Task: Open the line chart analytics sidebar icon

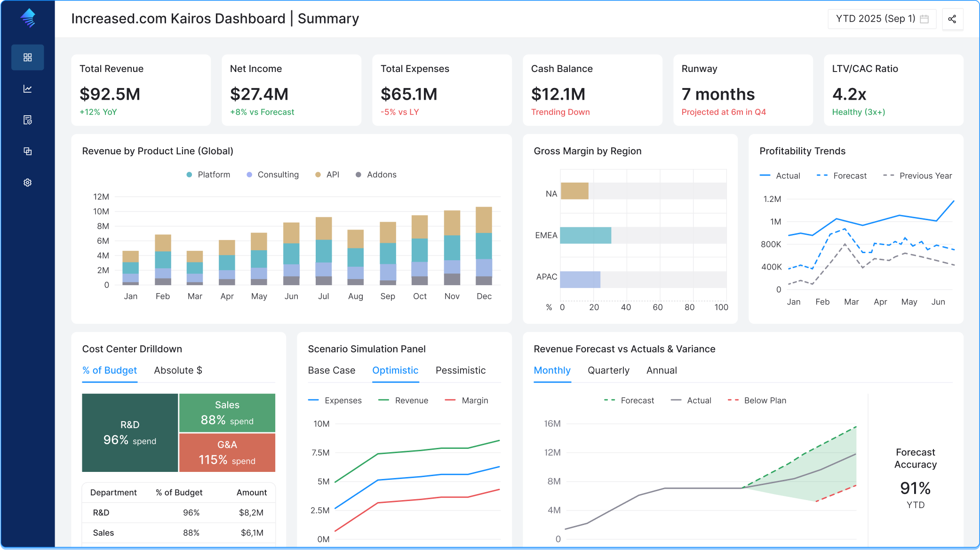Action: click(x=28, y=89)
